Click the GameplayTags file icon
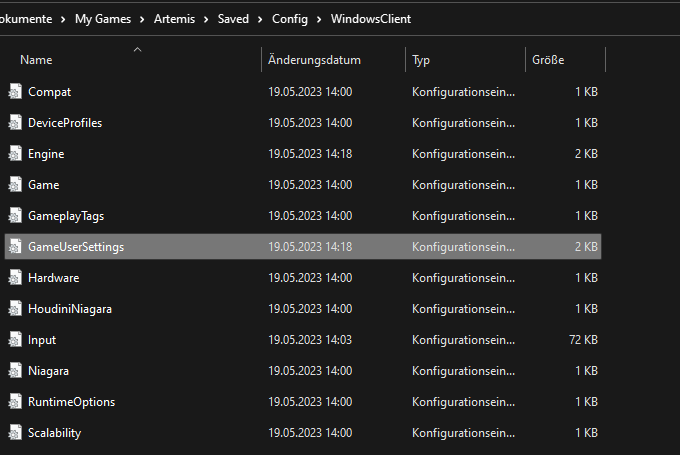Image resolution: width=680 pixels, height=455 pixels. pyautogui.click(x=15, y=216)
